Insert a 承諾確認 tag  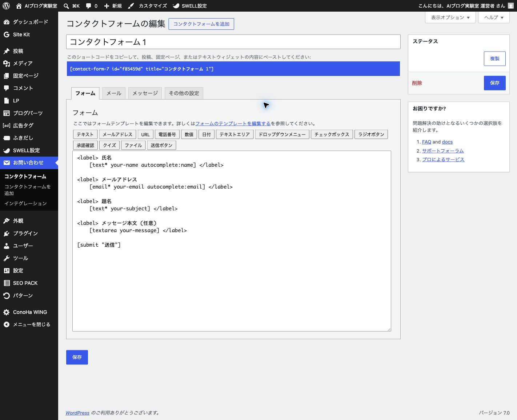[x=85, y=145]
